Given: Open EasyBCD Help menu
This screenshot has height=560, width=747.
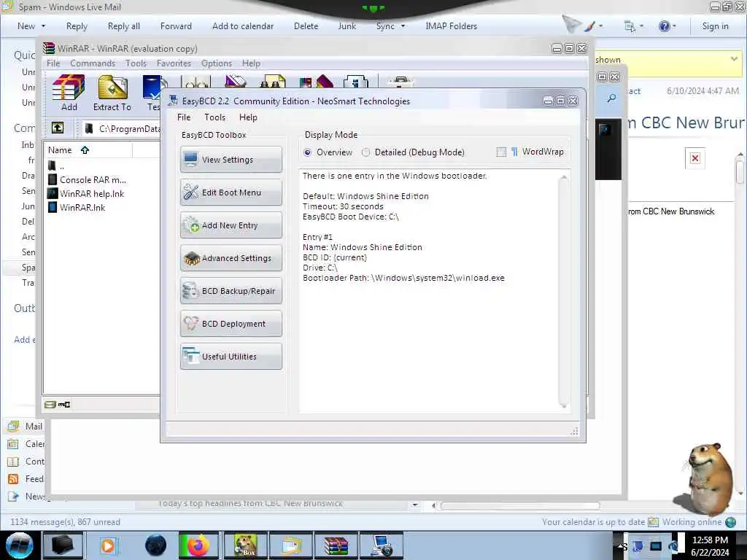Looking at the screenshot, I should [248, 117].
